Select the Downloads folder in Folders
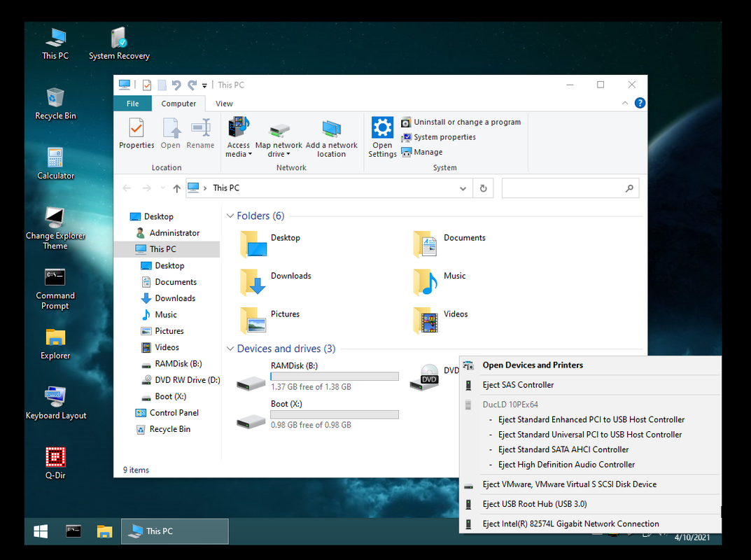Image resolution: width=751 pixels, height=560 pixels. click(x=276, y=282)
